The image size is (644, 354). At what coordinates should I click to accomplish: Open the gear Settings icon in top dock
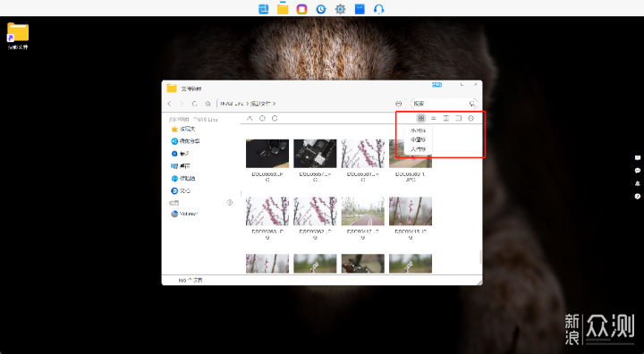340,9
